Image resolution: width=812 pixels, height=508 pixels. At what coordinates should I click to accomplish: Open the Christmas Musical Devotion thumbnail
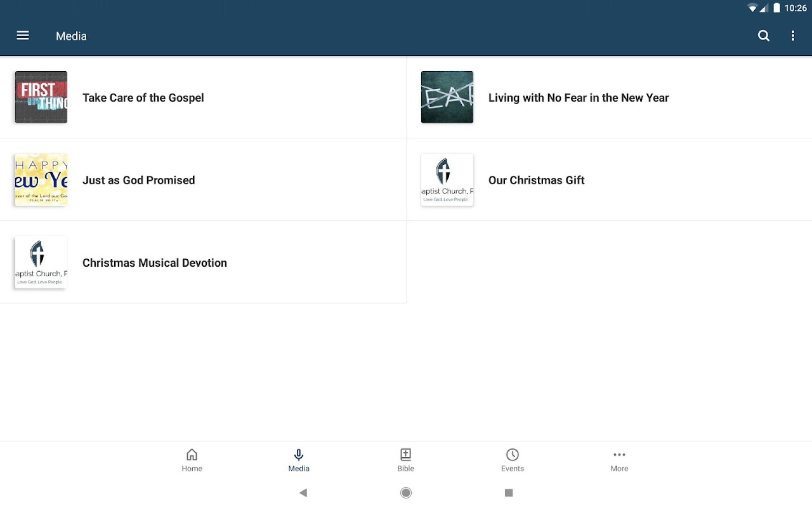point(41,262)
